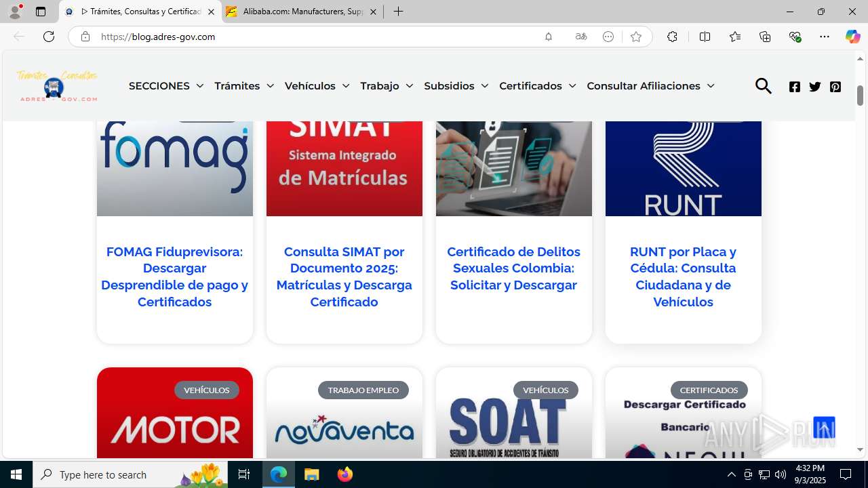The image size is (868, 488).
Task: Close the Alibaba.com tab
Action: click(x=373, y=12)
